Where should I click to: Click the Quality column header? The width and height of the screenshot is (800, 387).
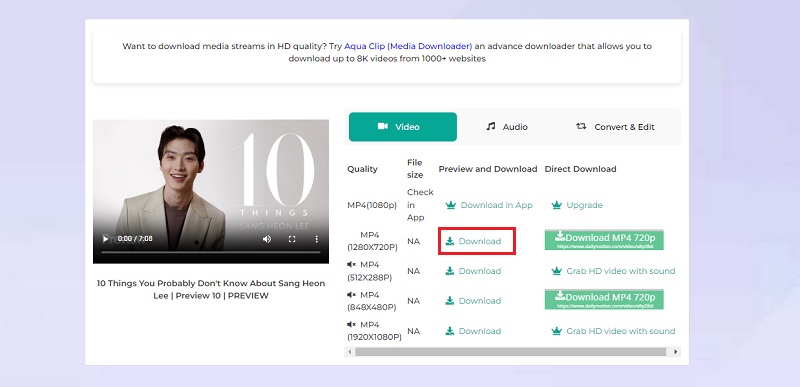pos(362,169)
